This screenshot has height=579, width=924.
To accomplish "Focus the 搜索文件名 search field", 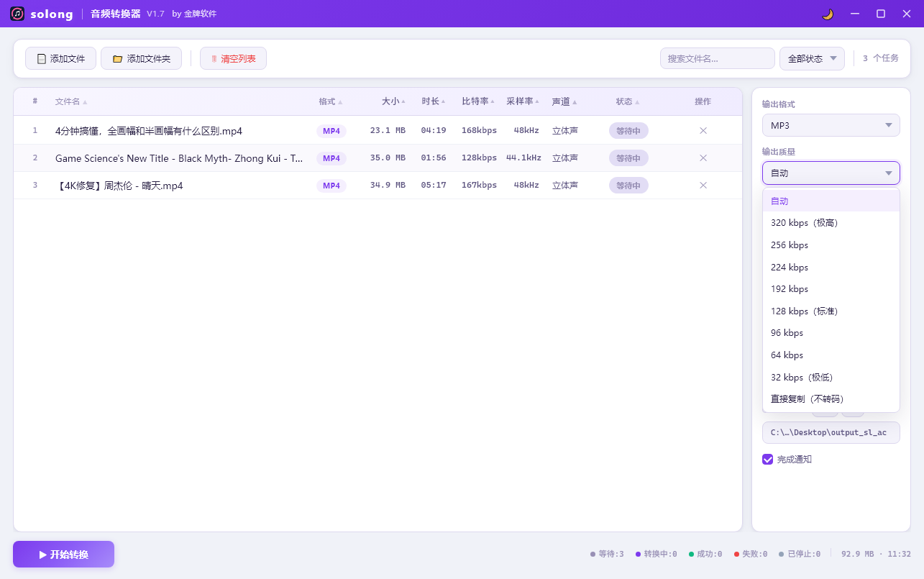I will click(716, 59).
